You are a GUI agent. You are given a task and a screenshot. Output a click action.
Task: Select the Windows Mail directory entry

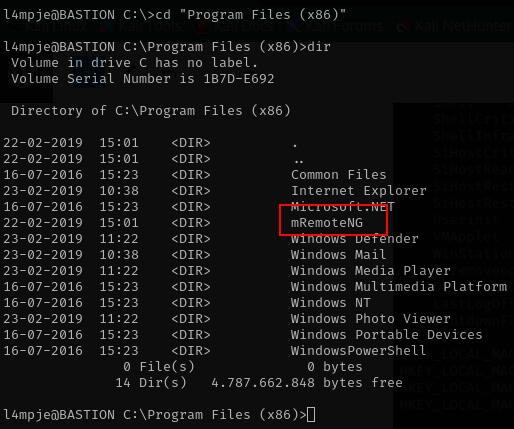tap(339, 254)
